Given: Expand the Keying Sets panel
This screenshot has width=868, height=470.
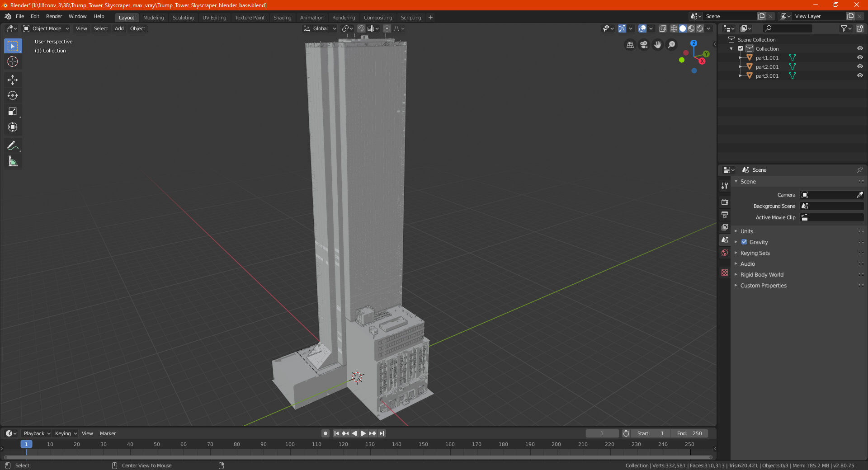Looking at the screenshot, I should point(755,253).
